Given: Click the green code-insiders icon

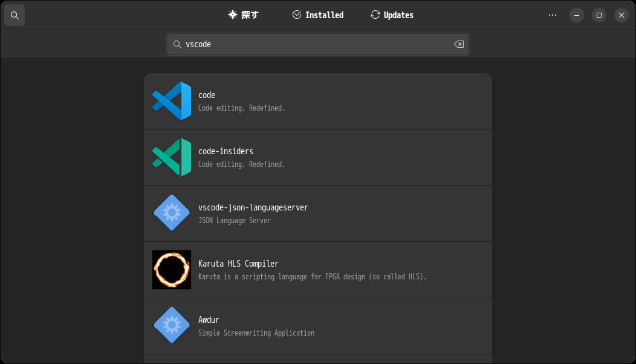Looking at the screenshot, I should pos(172,157).
